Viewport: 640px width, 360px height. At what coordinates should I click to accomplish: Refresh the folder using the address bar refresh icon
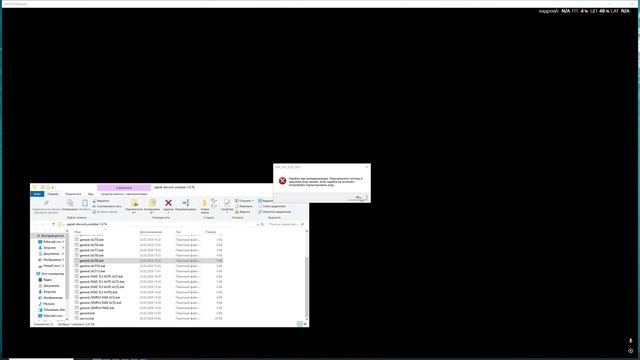click(262, 224)
